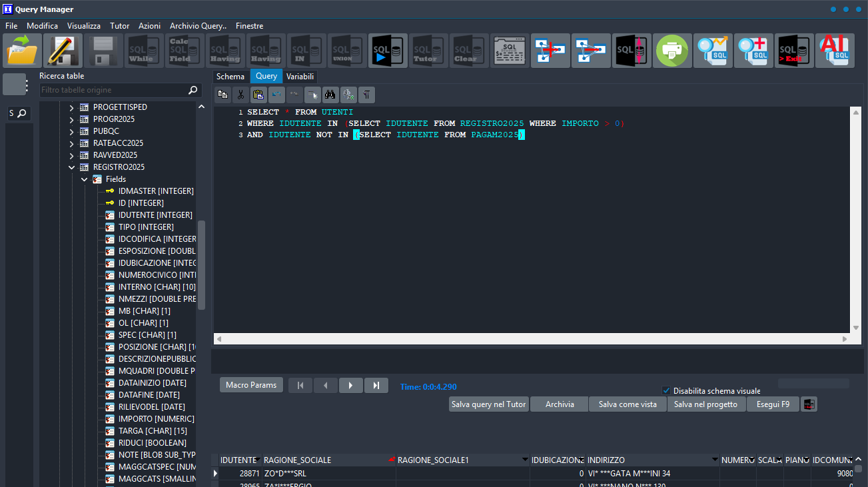Image resolution: width=868 pixels, height=487 pixels.
Task: Open the Tutor menu
Action: pyautogui.click(x=120, y=26)
